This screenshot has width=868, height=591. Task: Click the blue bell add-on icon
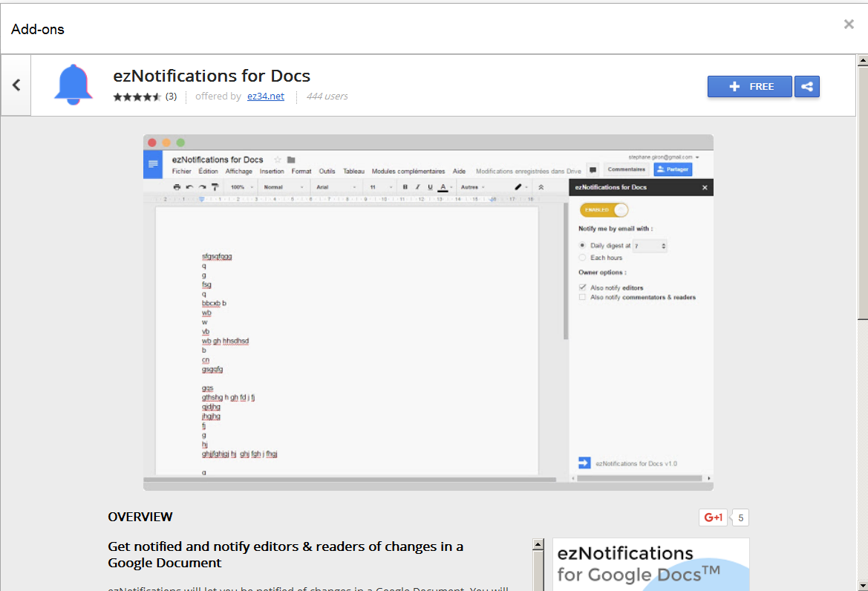click(73, 85)
